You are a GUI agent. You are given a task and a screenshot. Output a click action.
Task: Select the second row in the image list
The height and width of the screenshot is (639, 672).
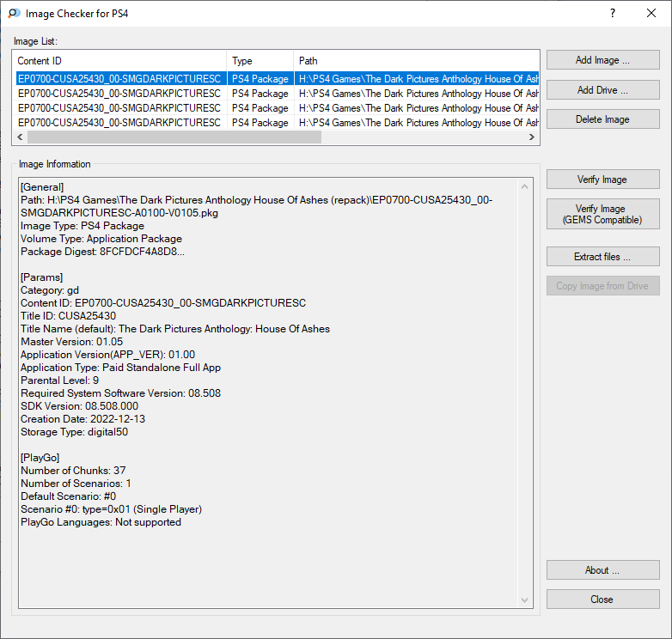point(278,94)
